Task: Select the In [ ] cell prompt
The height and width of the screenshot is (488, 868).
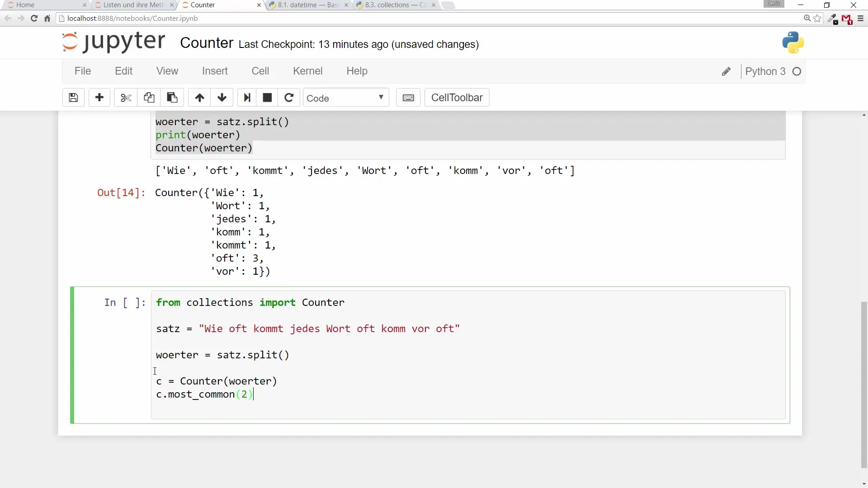Action: click(125, 302)
